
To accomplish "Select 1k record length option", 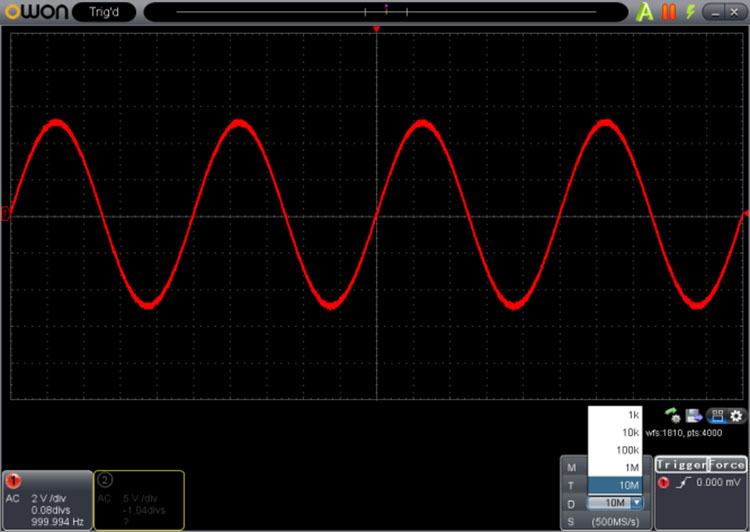I will [615, 415].
